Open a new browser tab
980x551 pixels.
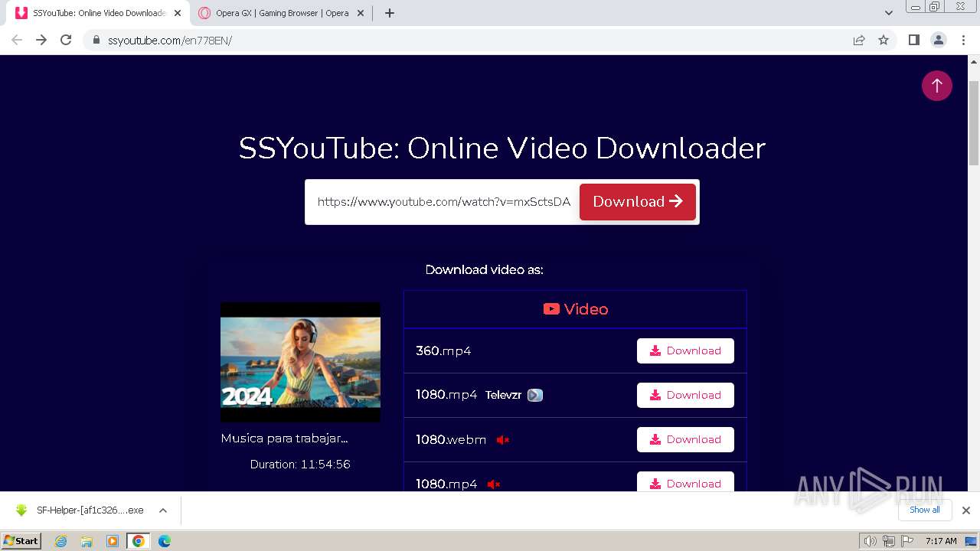click(390, 13)
